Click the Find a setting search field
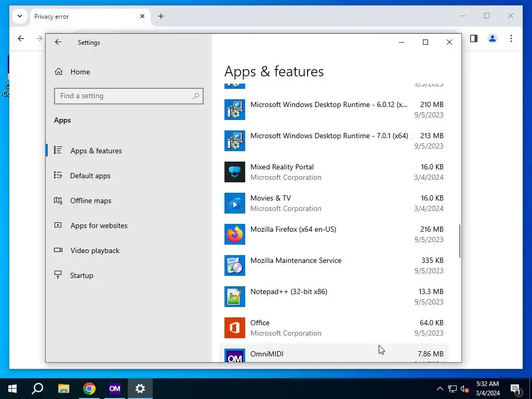532x399 pixels. [129, 96]
